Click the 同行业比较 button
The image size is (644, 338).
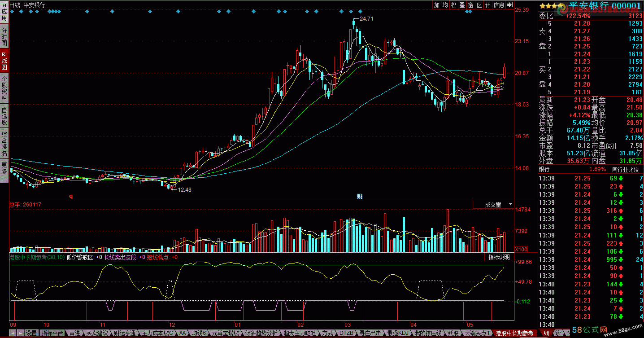625,170
